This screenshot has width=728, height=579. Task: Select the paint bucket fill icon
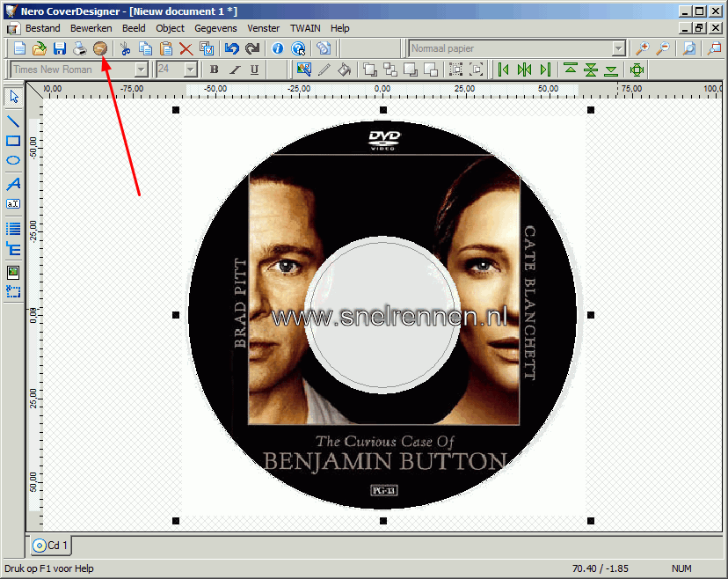[344, 70]
